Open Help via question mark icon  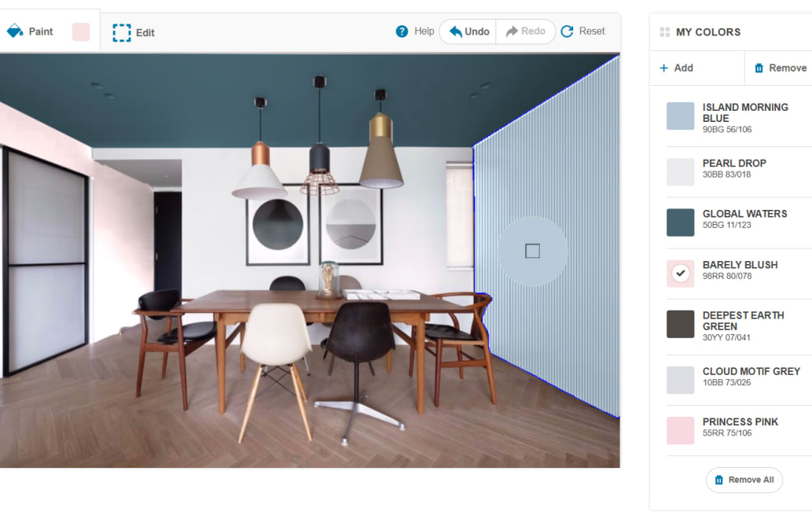click(402, 31)
